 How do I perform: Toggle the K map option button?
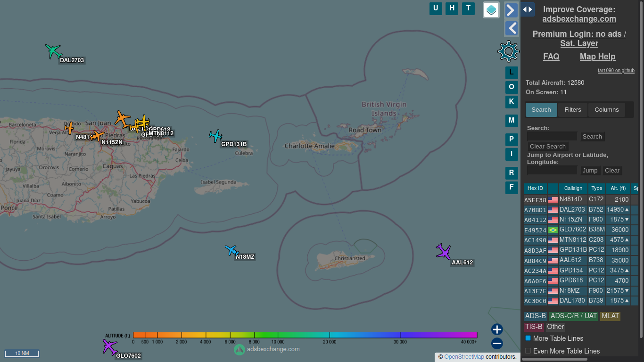(x=512, y=102)
